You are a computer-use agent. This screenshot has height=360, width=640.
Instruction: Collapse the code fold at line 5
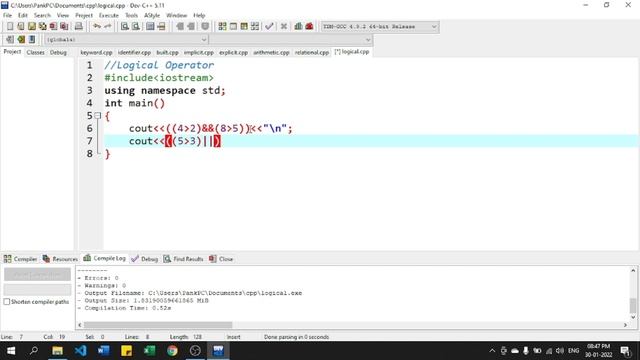[x=98, y=116]
